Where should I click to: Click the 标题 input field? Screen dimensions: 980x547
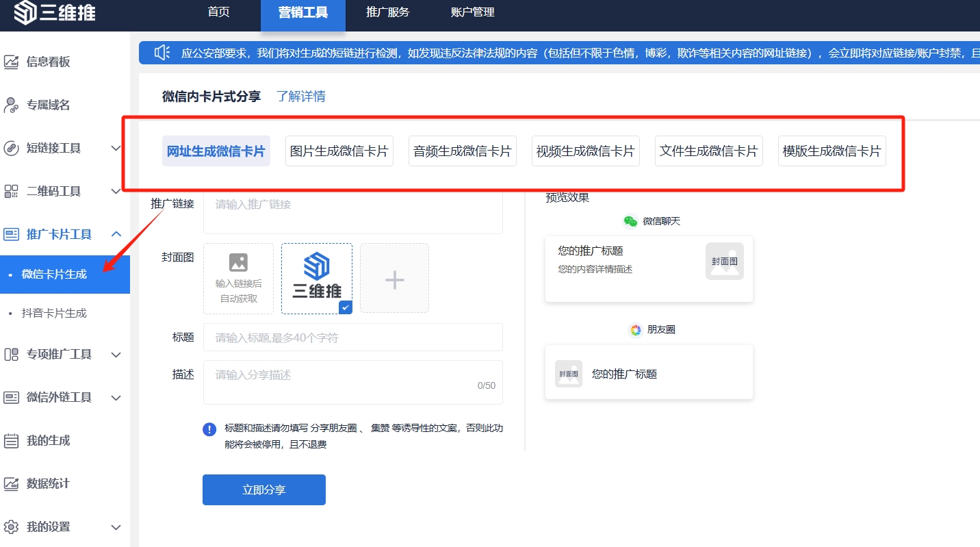pos(353,338)
